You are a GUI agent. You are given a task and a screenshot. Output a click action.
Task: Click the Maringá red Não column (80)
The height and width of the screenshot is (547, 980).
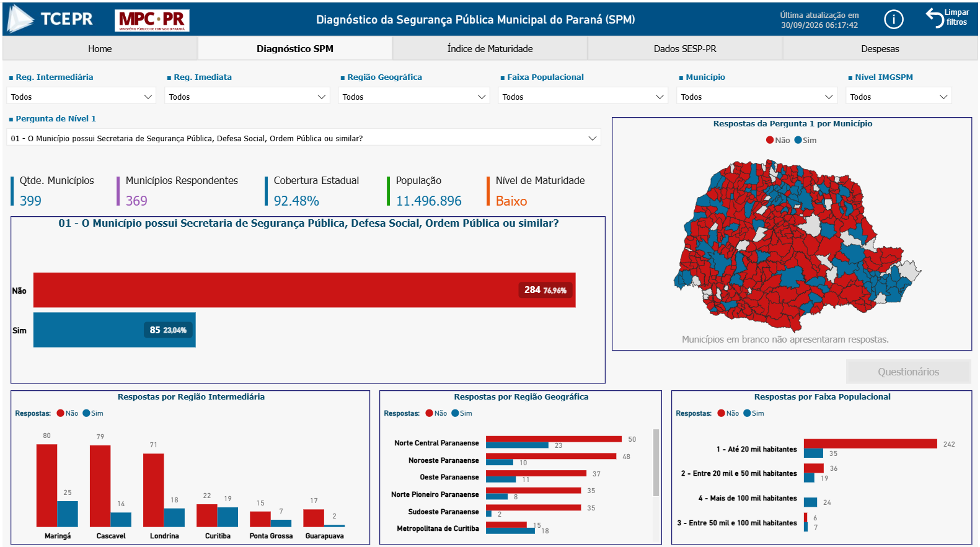46,485
